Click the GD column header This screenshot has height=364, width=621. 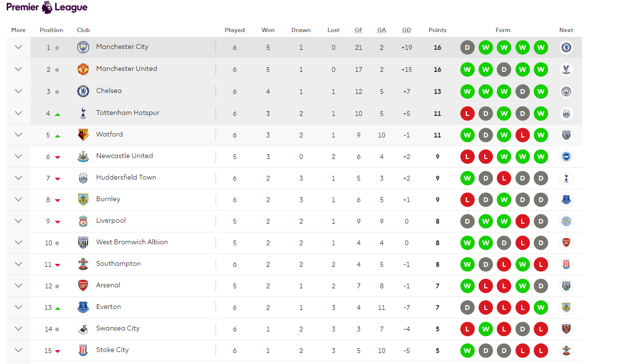point(407,30)
